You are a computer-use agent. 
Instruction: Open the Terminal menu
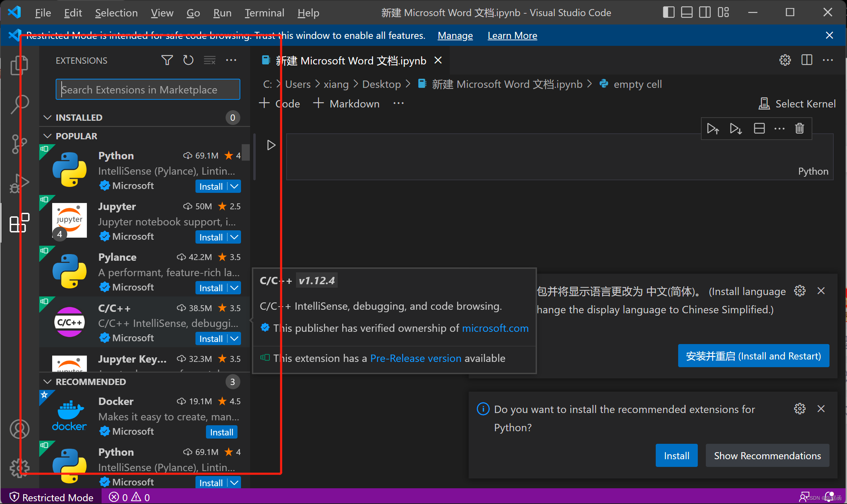pos(264,13)
